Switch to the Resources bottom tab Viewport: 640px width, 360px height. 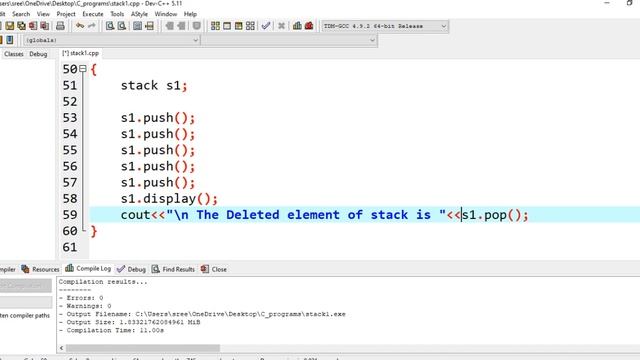click(40, 269)
